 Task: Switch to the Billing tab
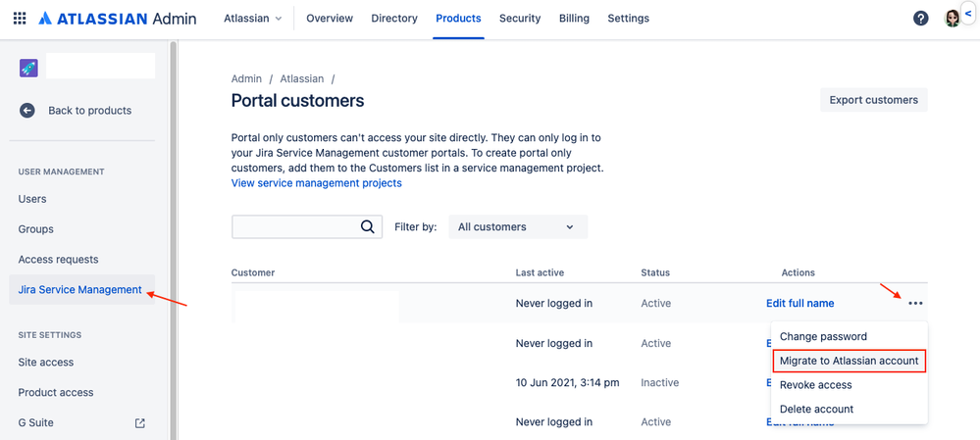575,19
